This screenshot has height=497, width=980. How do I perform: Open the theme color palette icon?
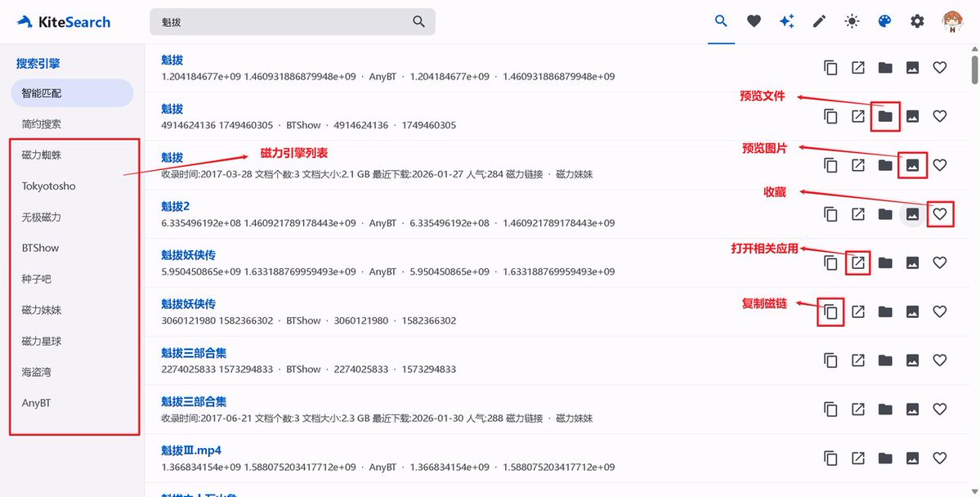884,22
